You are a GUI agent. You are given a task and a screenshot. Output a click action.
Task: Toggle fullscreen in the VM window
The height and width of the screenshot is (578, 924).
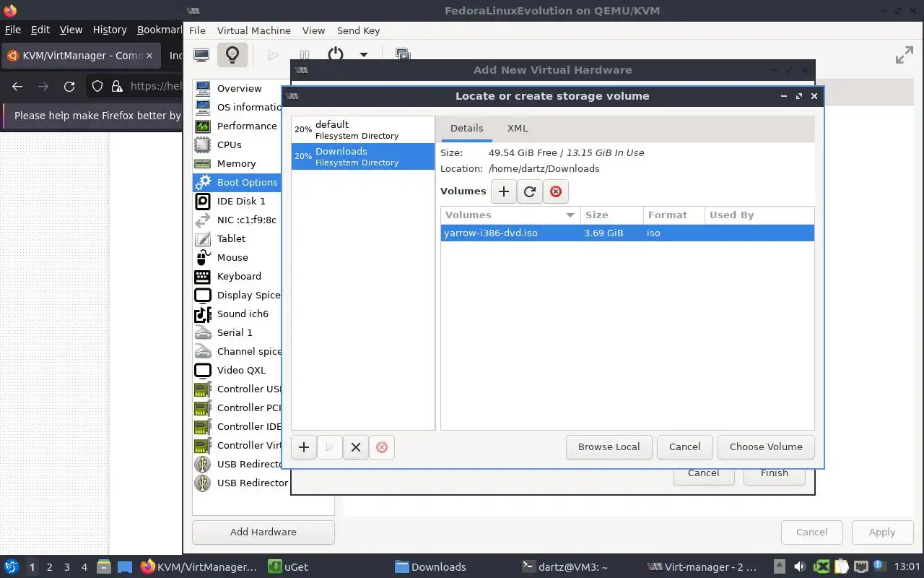pos(904,55)
